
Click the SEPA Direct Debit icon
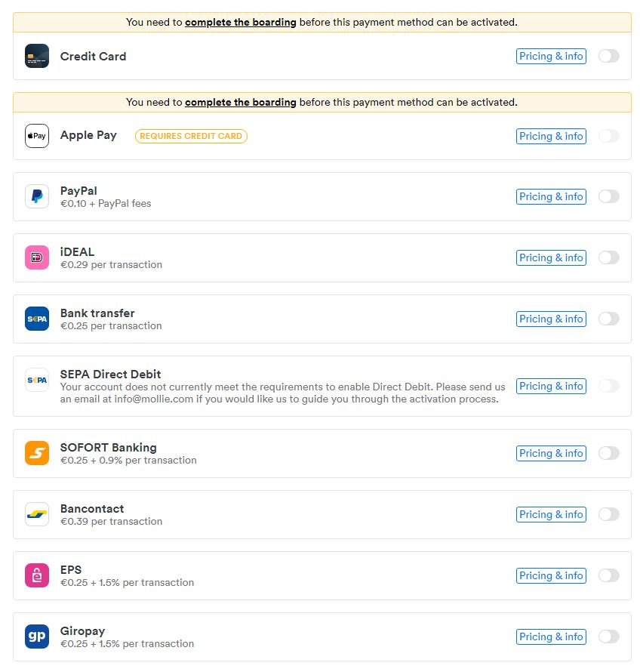pos(36,380)
